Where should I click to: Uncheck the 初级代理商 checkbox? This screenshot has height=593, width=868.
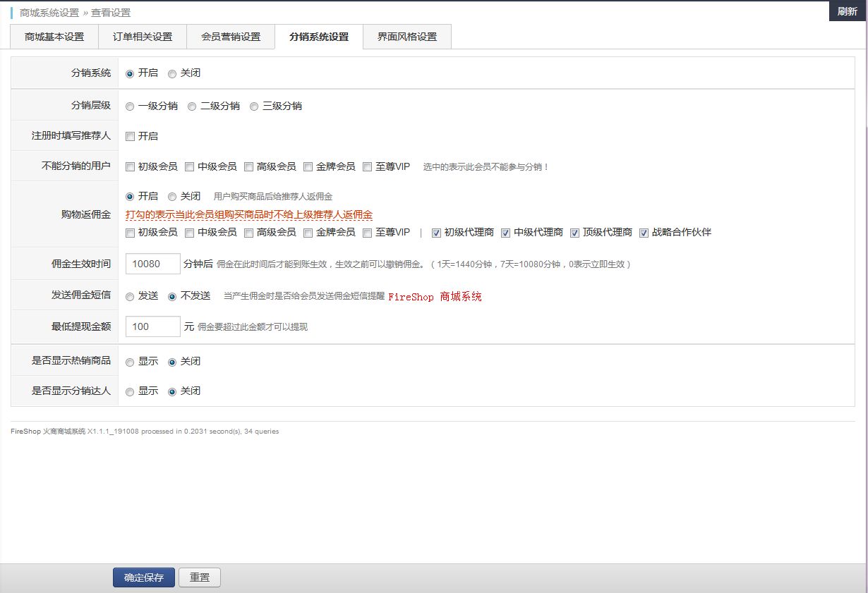click(436, 233)
